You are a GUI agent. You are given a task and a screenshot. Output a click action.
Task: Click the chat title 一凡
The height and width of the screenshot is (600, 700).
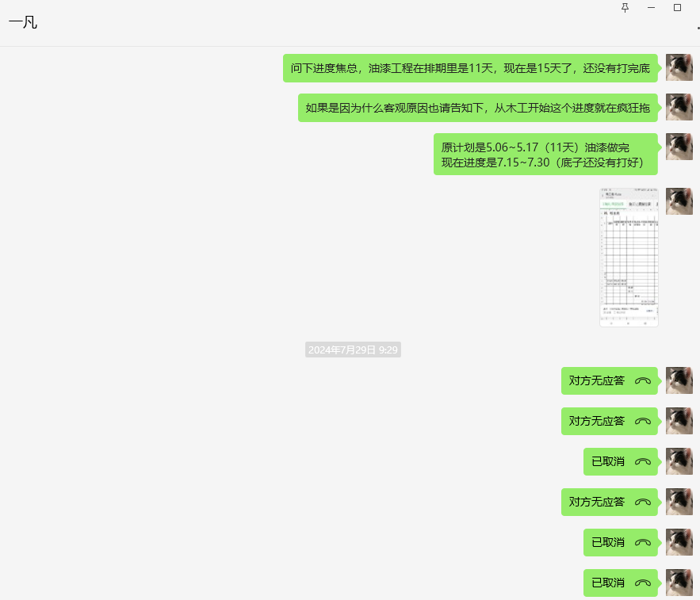[x=23, y=22]
